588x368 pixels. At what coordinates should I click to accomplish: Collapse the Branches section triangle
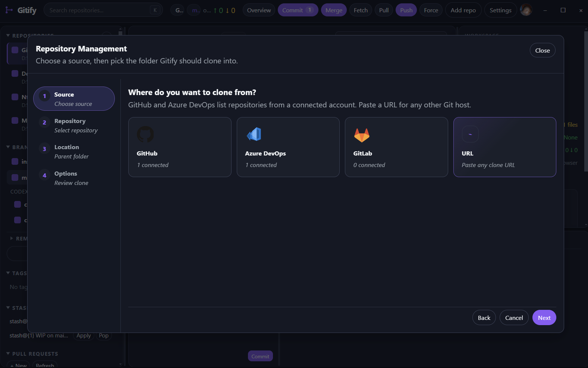8,147
